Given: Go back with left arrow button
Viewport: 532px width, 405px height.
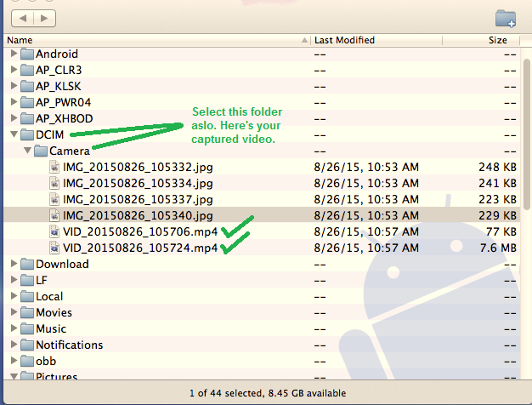Looking at the screenshot, I should pos(23,17).
